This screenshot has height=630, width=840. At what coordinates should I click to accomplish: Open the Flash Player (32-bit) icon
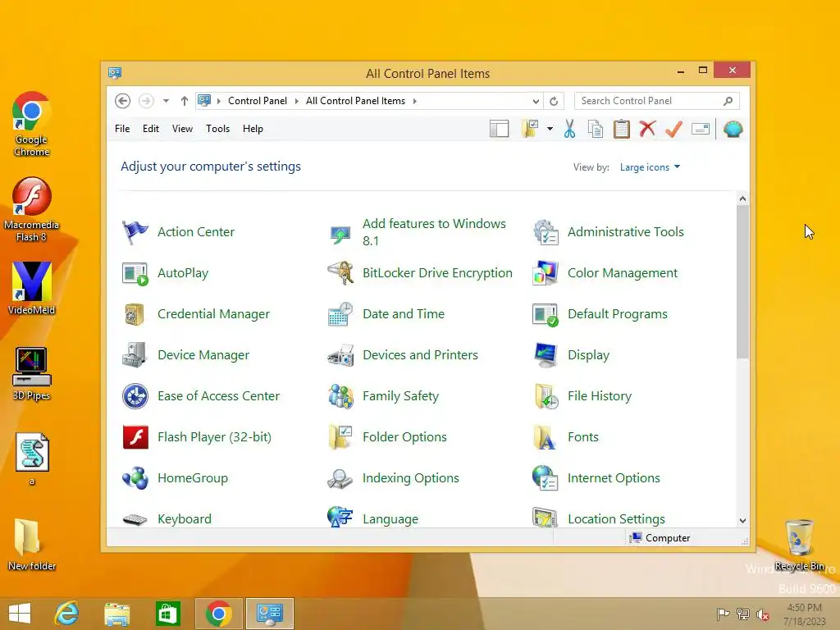[x=135, y=437]
